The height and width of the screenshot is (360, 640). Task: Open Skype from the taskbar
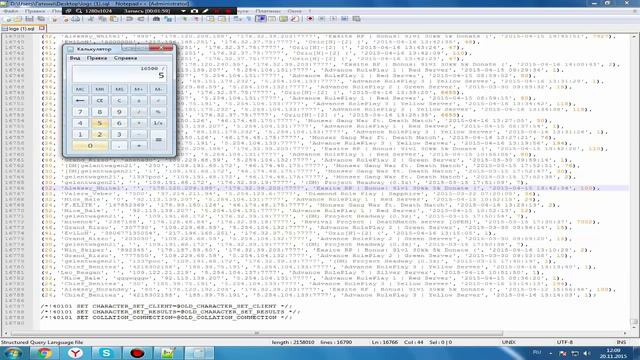(x=106, y=353)
